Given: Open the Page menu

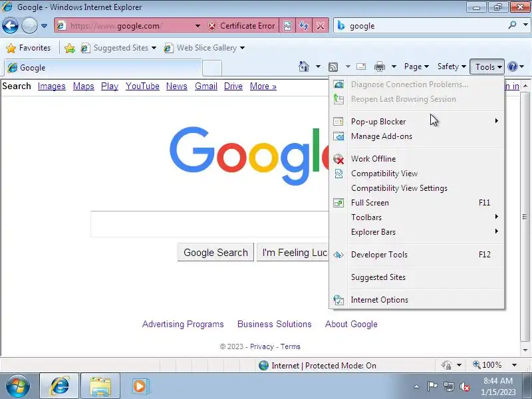Looking at the screenshot, I should [x=416, y=66].
